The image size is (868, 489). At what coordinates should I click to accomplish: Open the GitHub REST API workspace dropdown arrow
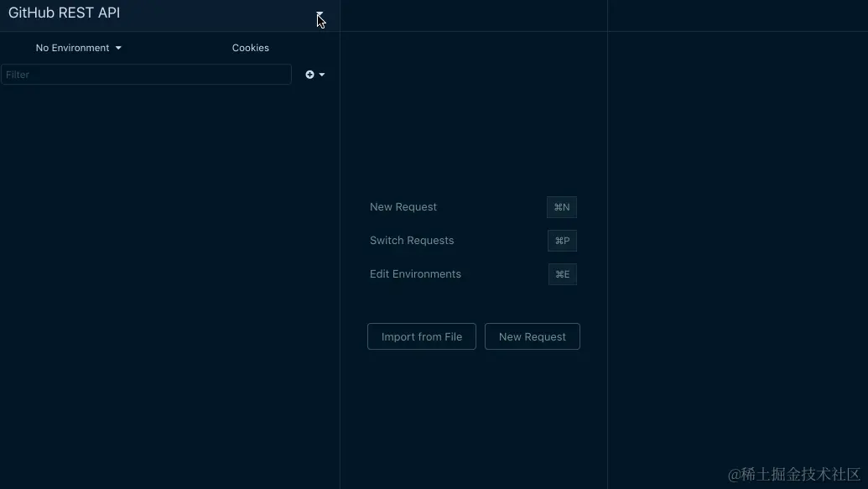[320, 13]
